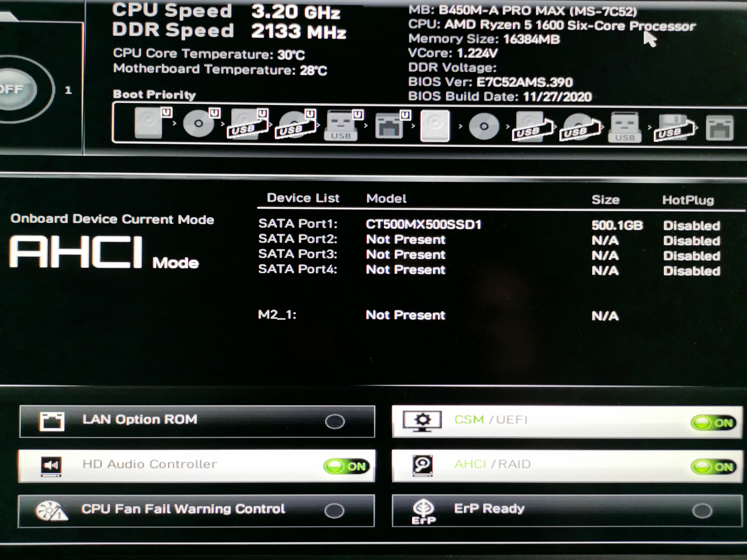Click HotPlug Disabled value for SATA Port4
The width and height of the screenshot is (747, 560).
pos(691,271)
